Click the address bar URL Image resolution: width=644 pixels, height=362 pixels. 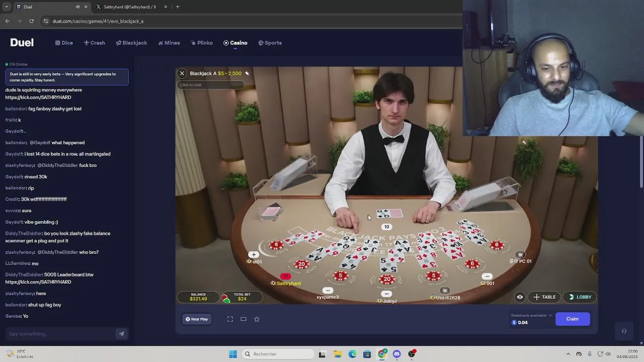[98, 21]
